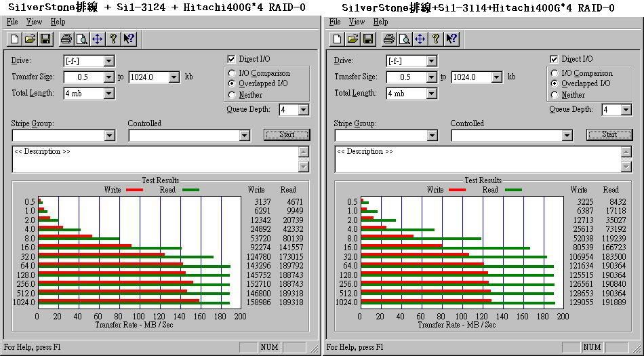Open Print Preview icon in right window
Image resolution: width=644 pixels, height=356 pixels.
click(405, 39)
